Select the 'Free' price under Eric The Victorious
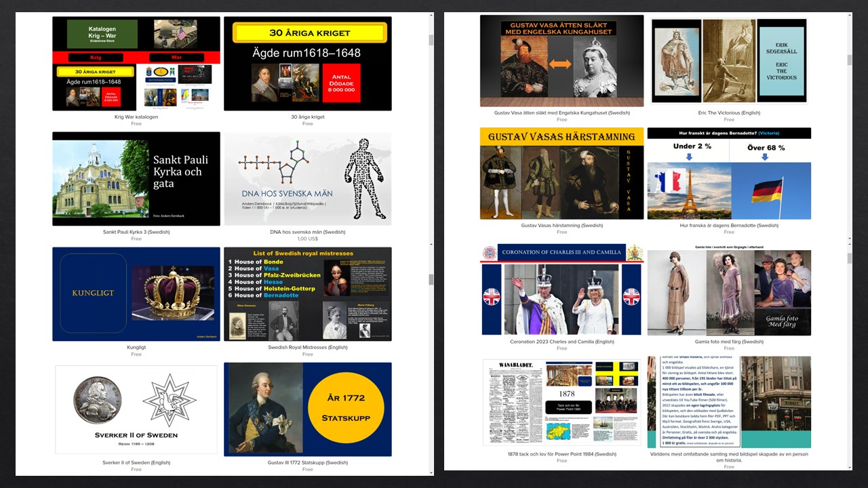 tap(729, 119)
